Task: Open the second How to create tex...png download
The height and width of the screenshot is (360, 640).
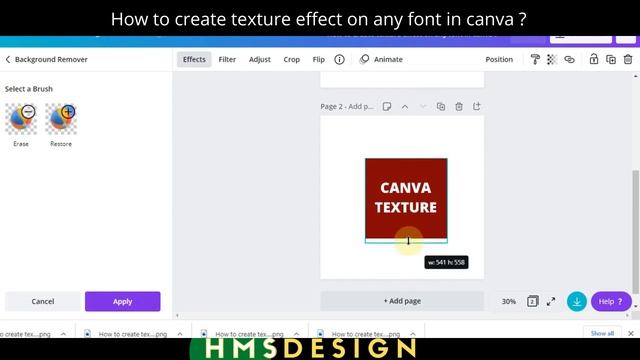Action: (x=133, y=334)
